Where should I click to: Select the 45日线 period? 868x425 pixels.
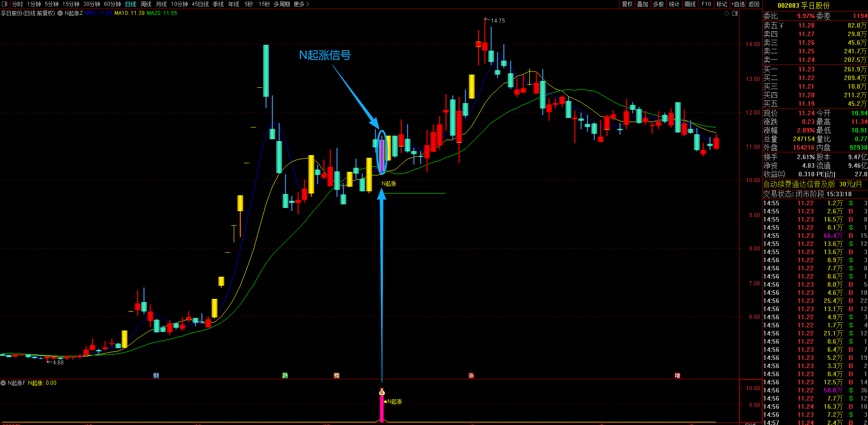coord(200,4)
